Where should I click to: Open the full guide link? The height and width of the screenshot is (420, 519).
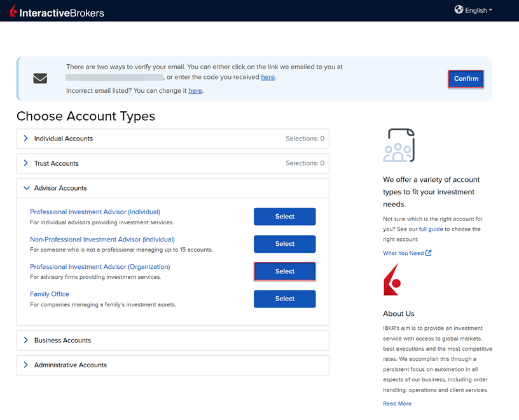click(x=430, y=229)
